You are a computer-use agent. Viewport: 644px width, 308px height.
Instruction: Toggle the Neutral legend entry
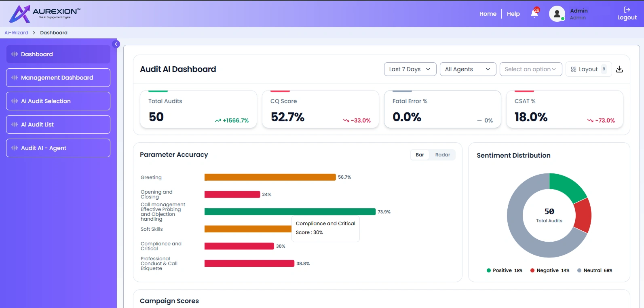tap(594, 270)
